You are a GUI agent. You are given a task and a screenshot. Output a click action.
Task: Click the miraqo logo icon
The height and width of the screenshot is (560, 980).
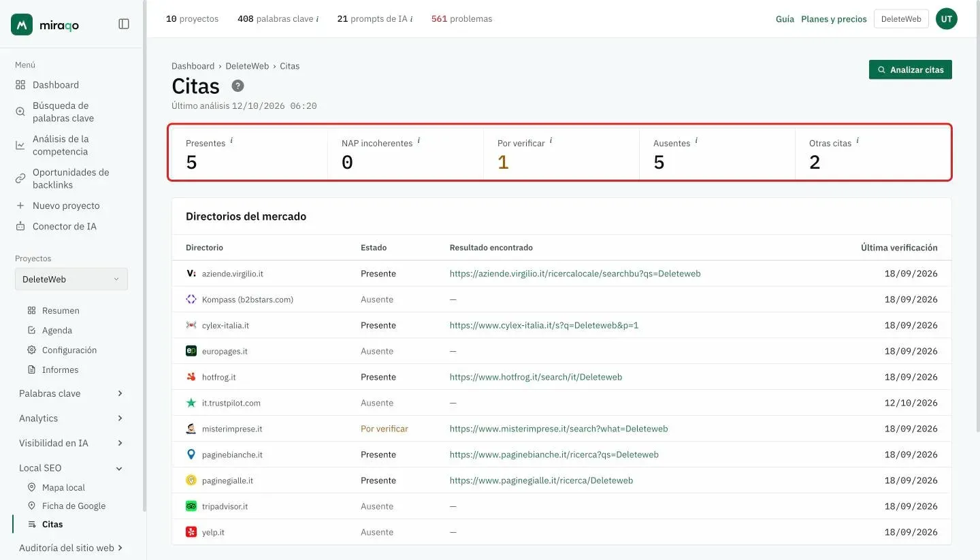22,24
